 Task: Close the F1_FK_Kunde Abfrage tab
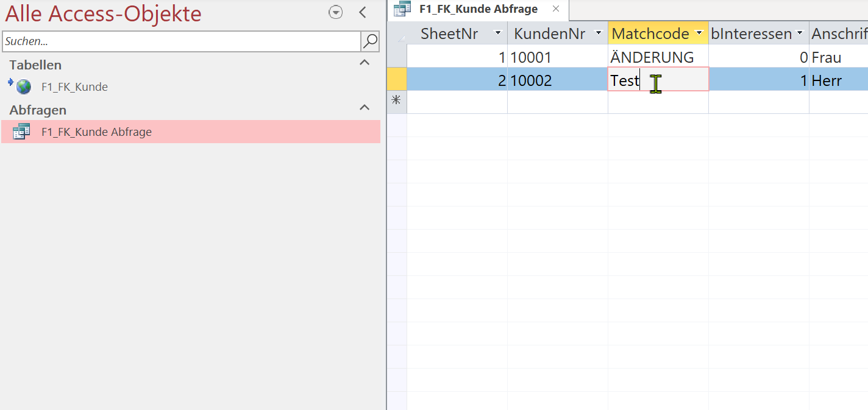pos(555,9)
